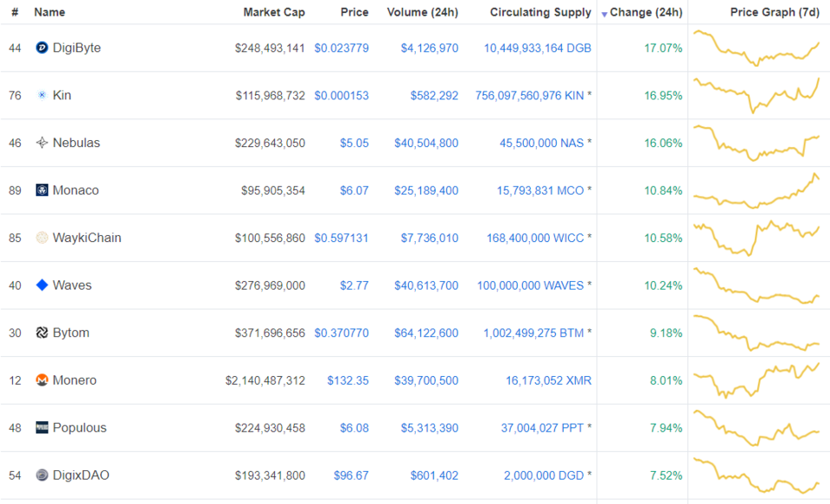This screenshot has height=504, width=830.
Task: Click Waves volume $40,613,700
Action: (x=426, y=285)
